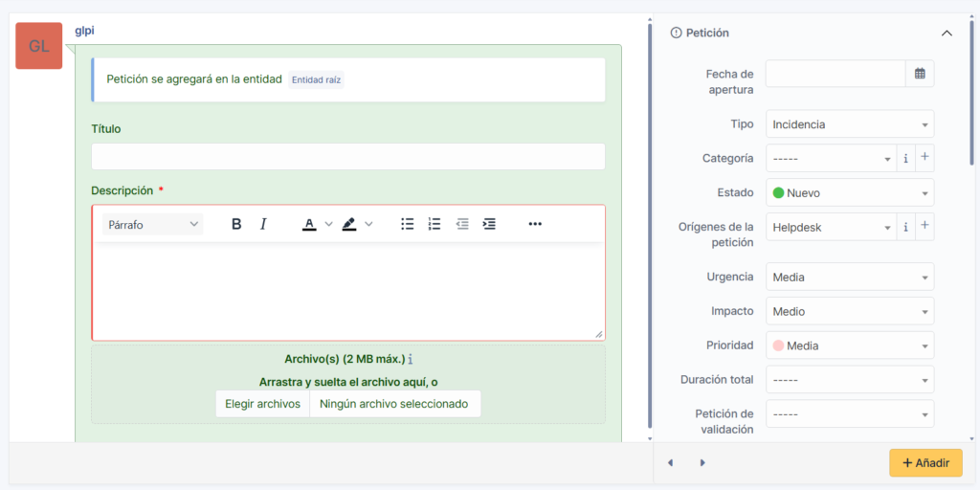Expand the Estado dropdown showing Nuevo

pyautogui.click(x=850, y=192)
